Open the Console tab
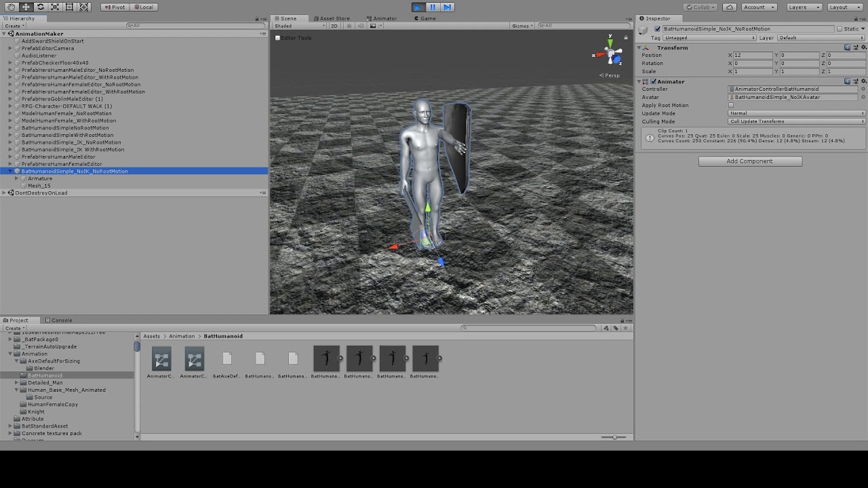The width and height of the screenshot is (868, 488). (x=58, y=320)
